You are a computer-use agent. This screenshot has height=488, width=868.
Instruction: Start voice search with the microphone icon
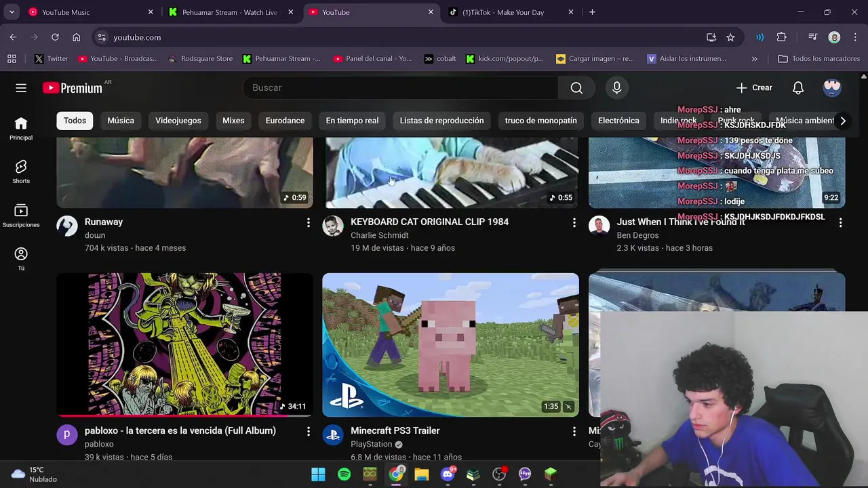pos(616,87)
